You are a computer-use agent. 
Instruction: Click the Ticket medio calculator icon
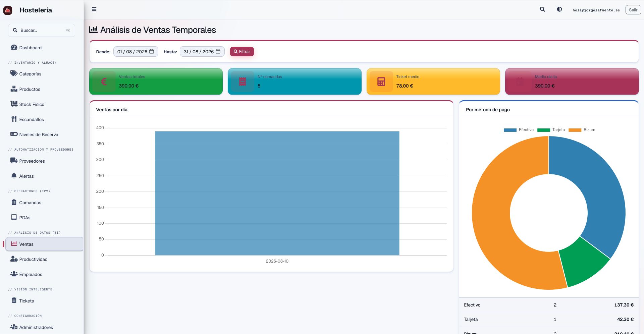click(x=381, y=81)
